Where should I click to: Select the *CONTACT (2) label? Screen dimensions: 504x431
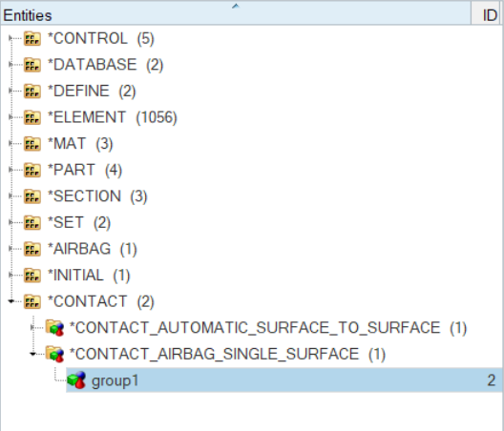pos(101,302)
